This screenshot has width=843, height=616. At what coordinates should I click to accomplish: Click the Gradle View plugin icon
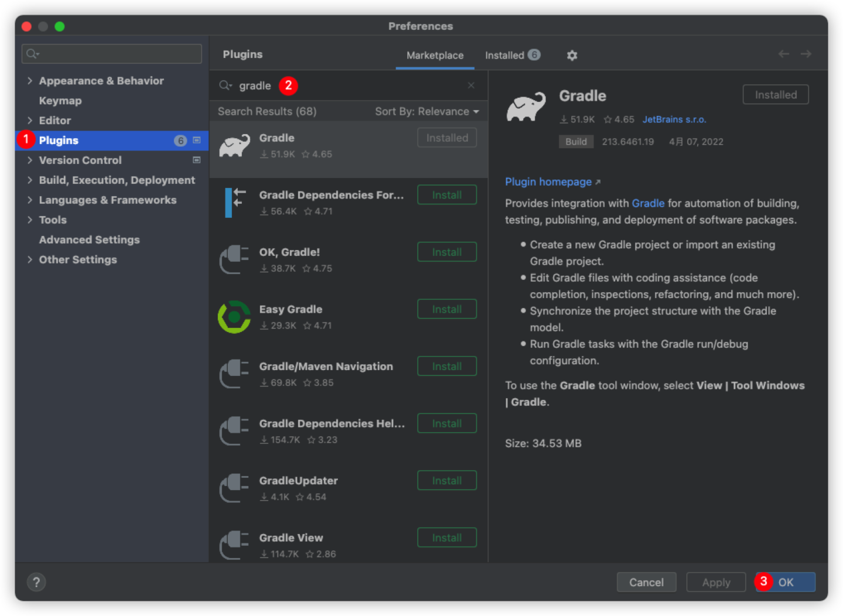coord(234,545)
